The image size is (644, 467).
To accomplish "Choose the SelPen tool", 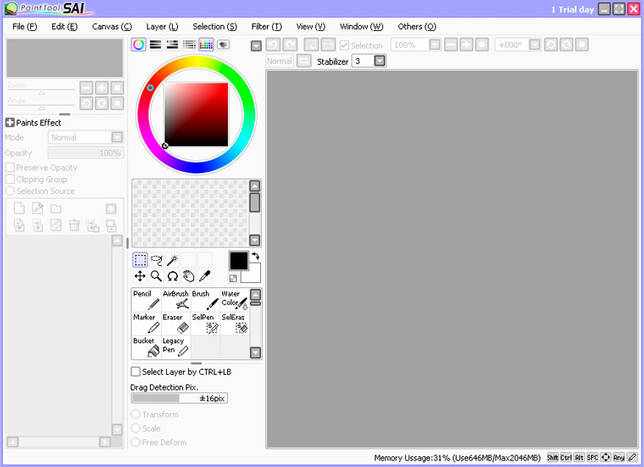I will tap(205, 323).
